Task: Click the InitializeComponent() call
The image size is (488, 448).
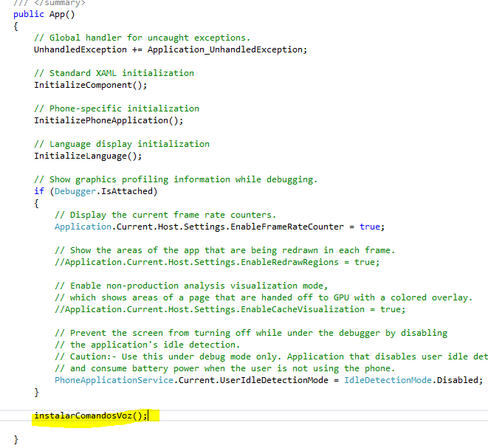Action: coord(90,85)
